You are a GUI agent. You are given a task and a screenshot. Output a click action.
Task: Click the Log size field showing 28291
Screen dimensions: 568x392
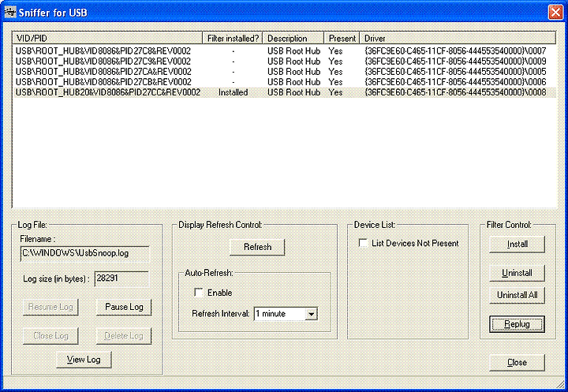pyautogui.click(x=121, y=279)
